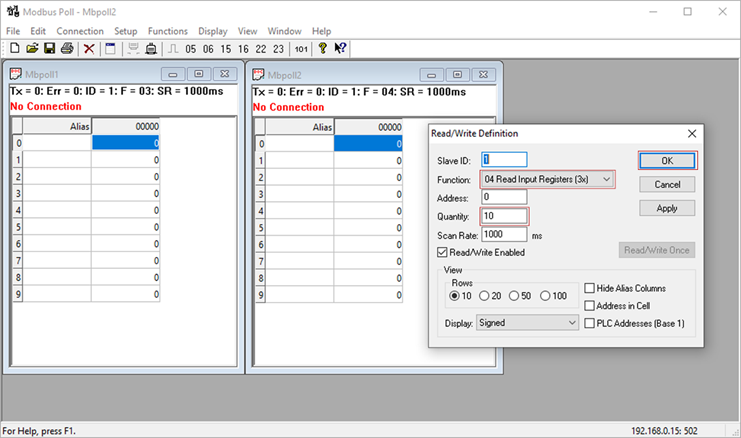
Task: Select row 5 value cell in Mbpoll2
Action: tap(368, 228)
